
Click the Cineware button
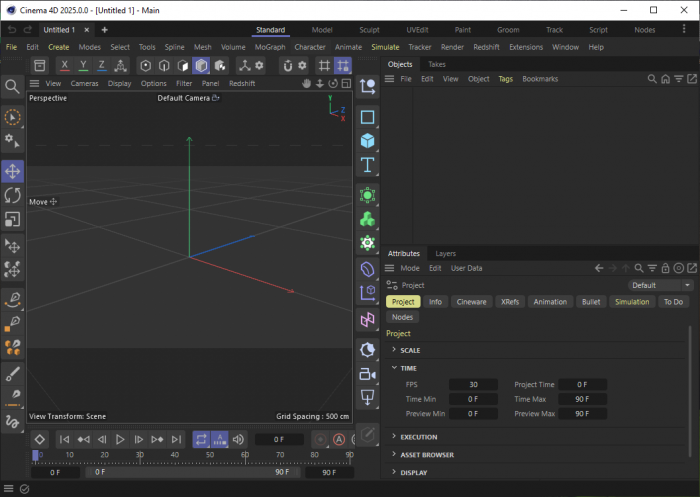471,301
